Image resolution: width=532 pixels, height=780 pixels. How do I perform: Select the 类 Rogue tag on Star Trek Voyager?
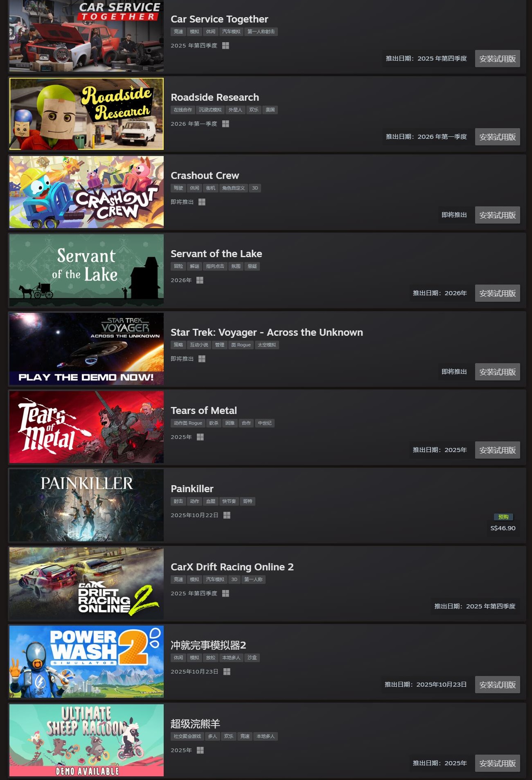coord(241,345)
